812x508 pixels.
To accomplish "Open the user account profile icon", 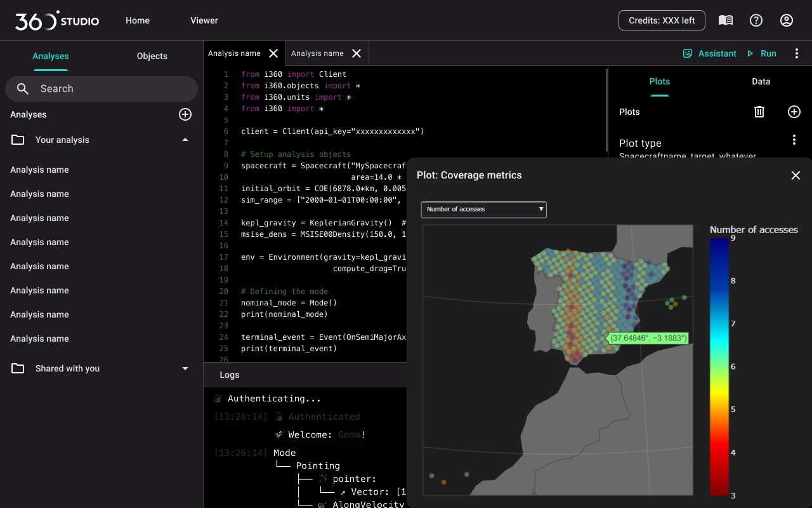I will point(786,20).
